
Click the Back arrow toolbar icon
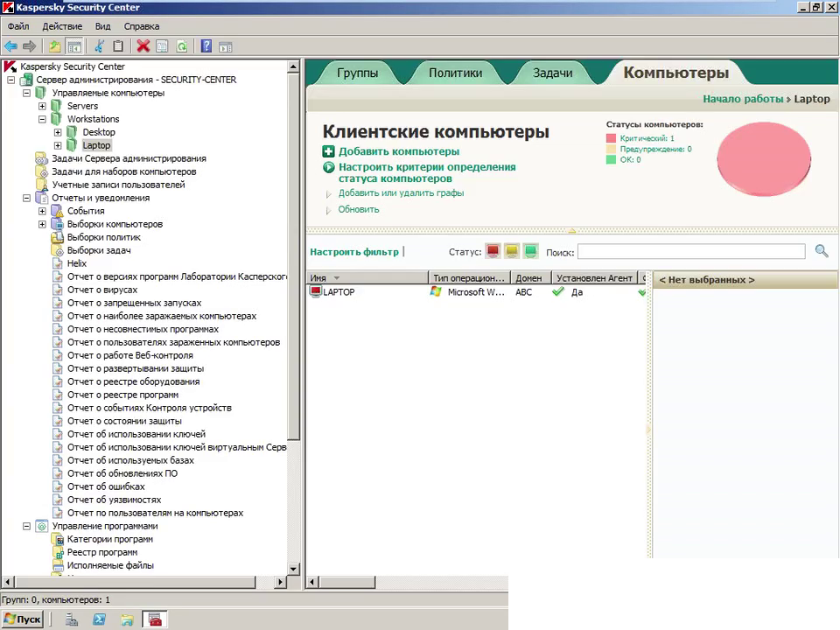click(10, 46)
